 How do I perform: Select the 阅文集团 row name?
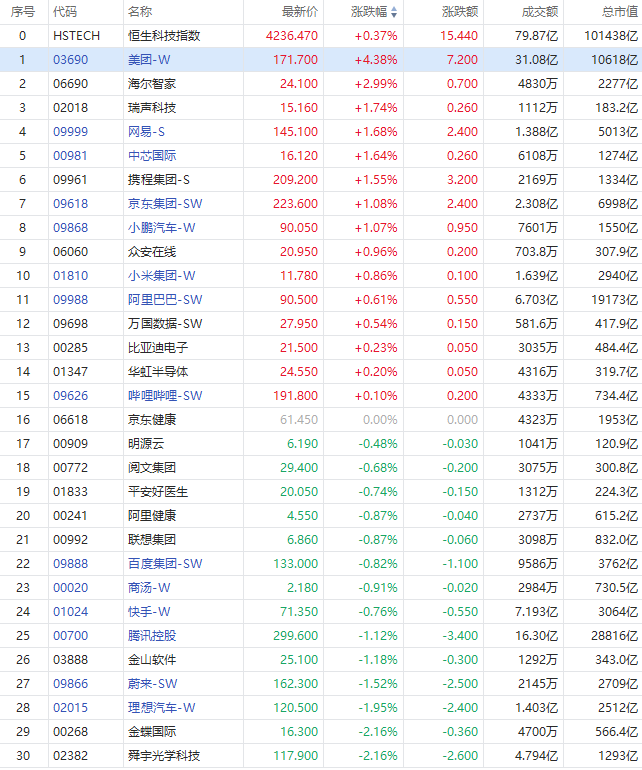point(152,468)
